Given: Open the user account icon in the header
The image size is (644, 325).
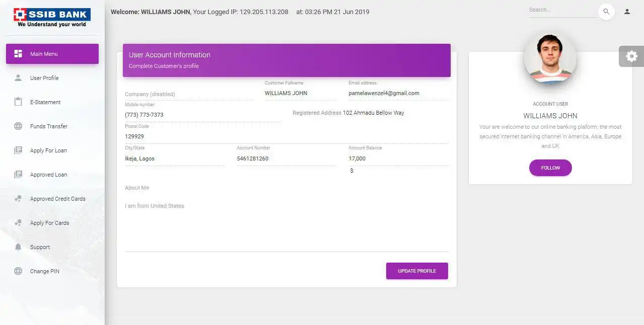Looking at the screenshot, I should tap(627, 12).
